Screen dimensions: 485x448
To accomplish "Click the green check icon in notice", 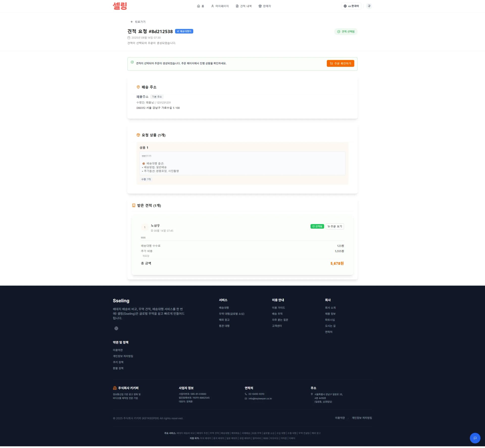I will tap(132, 62).
